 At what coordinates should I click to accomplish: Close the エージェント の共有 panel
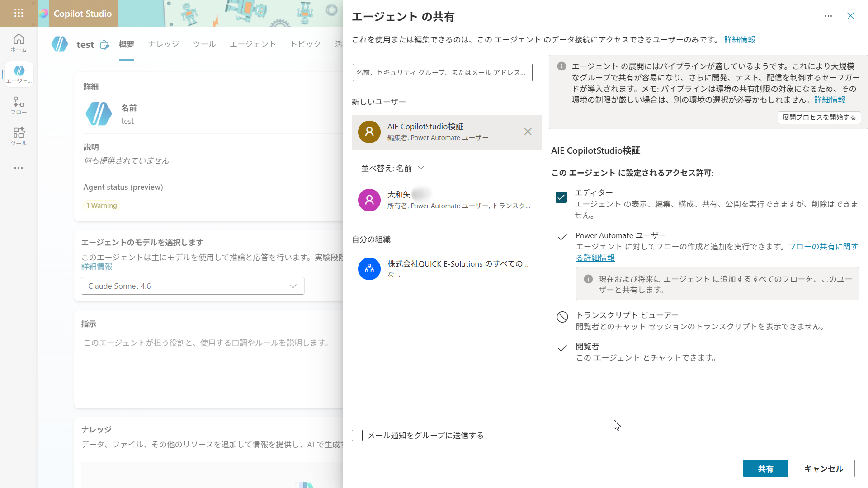[x=850, y=16]
